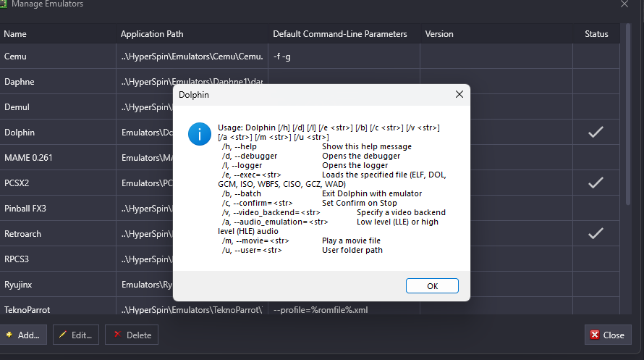This screenshot has height=360, width=644.
Task: Click the Close button with red X
Action: [x=608, y=335]
